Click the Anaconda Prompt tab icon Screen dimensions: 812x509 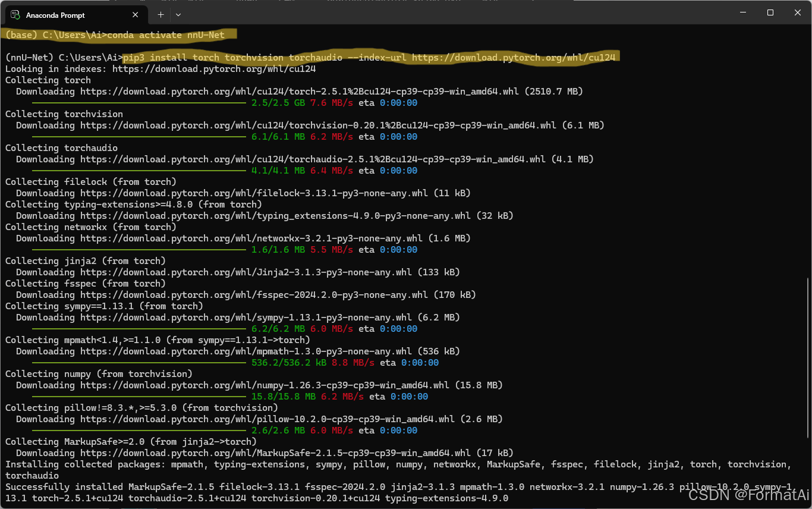point(15,14)
